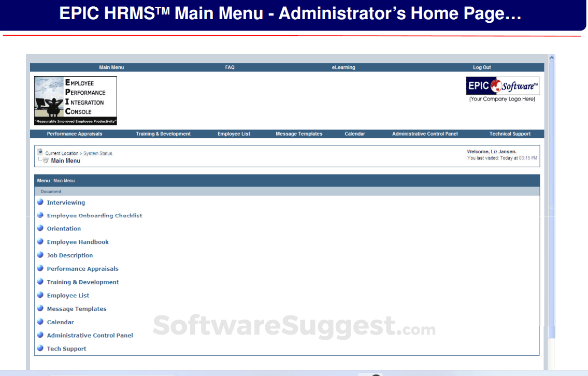
Task: Open eLearning from the top bar
Action: (343, 67)
